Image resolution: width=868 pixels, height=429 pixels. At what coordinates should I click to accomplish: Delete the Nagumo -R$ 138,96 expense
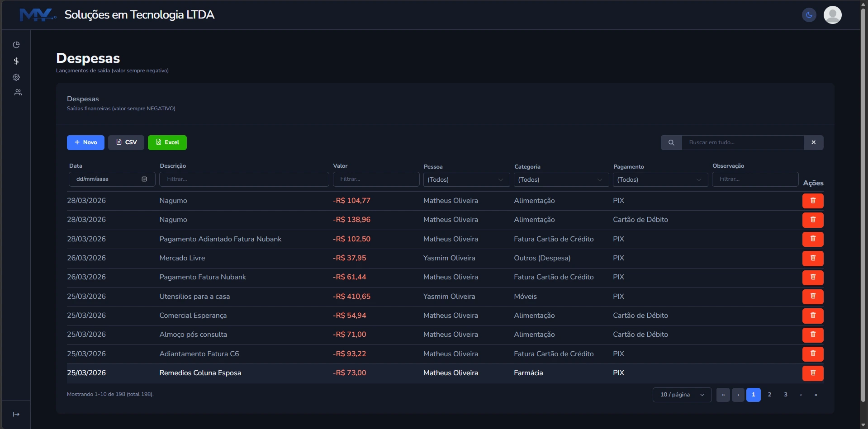[813, 220]
